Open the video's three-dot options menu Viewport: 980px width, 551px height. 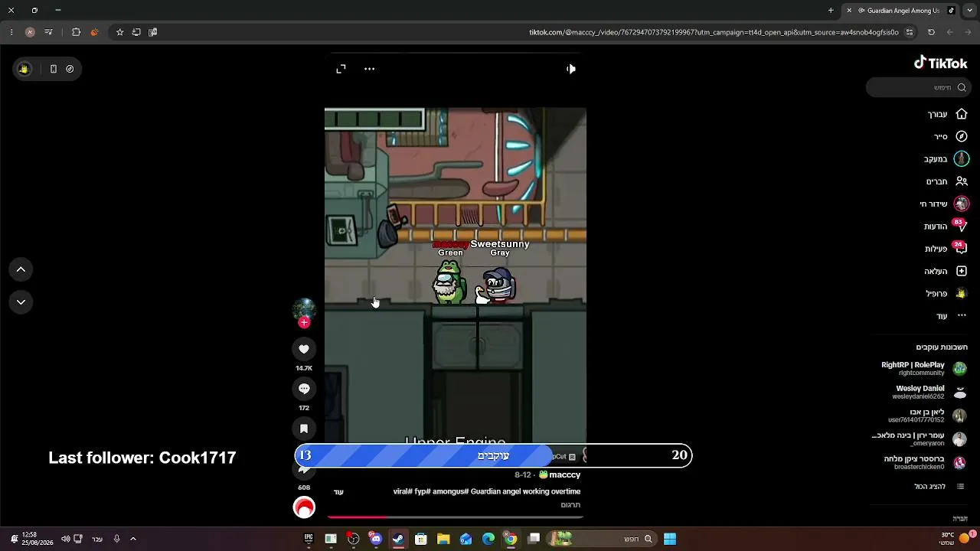pos(369,69)
